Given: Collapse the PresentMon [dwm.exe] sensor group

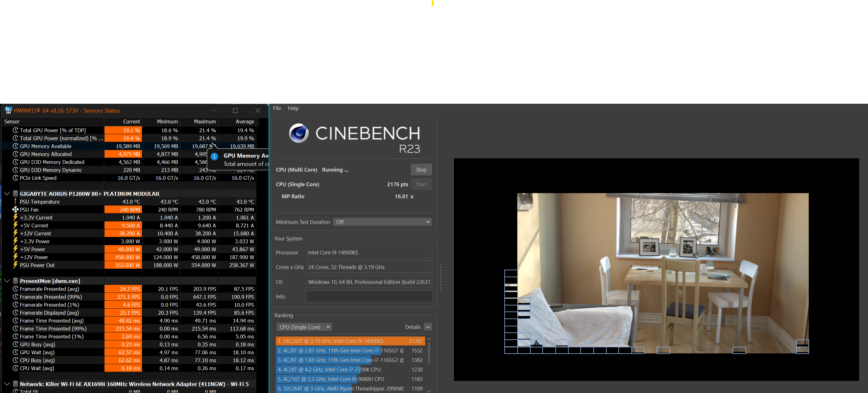Looking at the screenshot, I should click(x=7, y=281).
